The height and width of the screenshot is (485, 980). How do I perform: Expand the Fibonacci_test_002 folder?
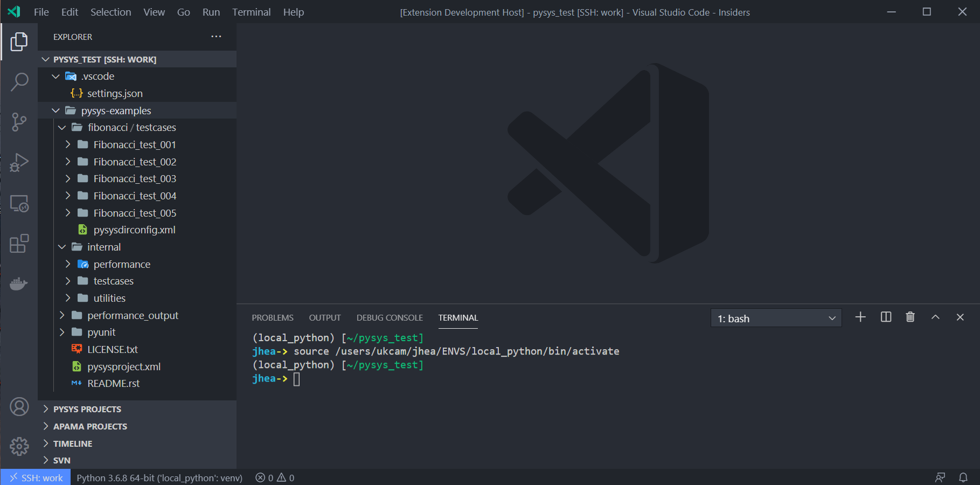click(x=137, y=162)
